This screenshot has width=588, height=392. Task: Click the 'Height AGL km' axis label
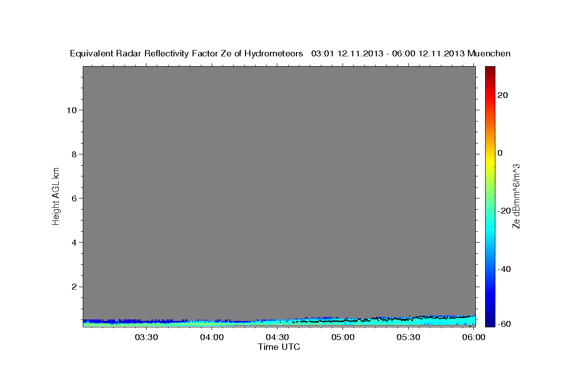click(56, 196)
